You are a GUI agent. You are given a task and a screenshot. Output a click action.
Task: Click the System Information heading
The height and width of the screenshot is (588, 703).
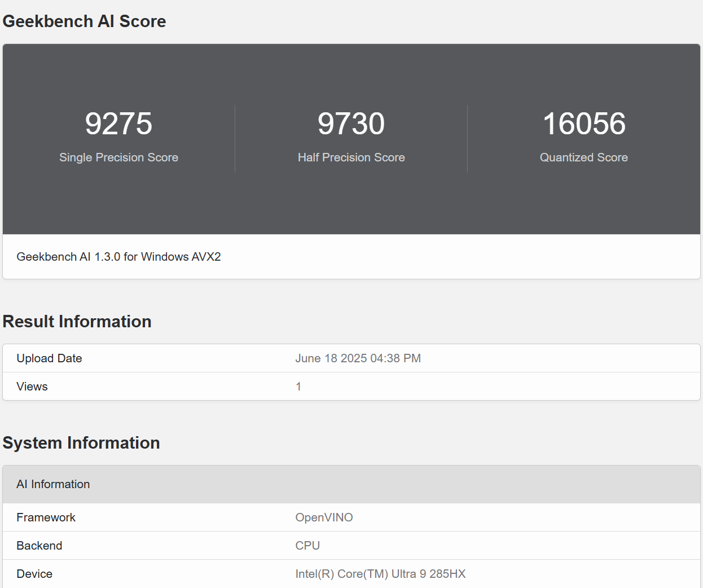point(81,443)
